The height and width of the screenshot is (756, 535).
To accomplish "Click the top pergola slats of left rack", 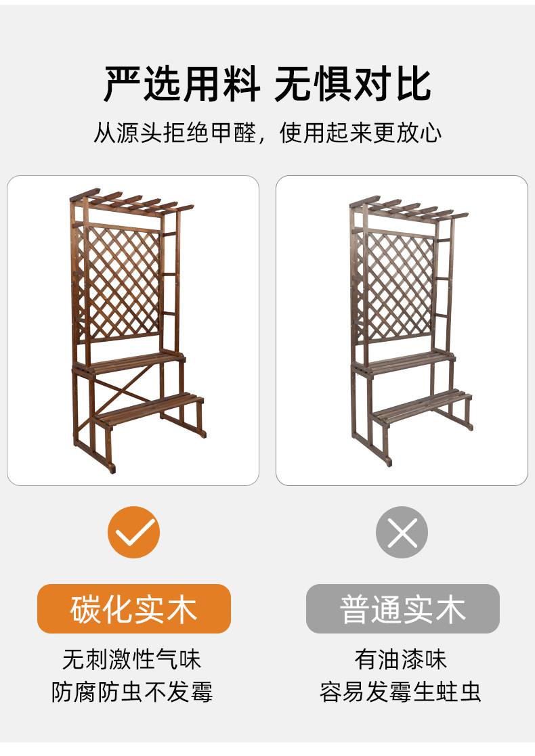I will point(131,202).
